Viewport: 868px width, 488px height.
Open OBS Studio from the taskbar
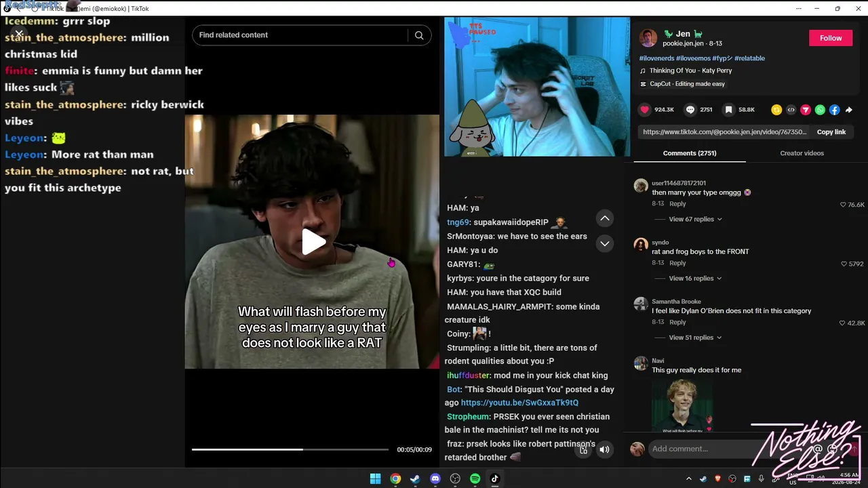coord(455,479)
